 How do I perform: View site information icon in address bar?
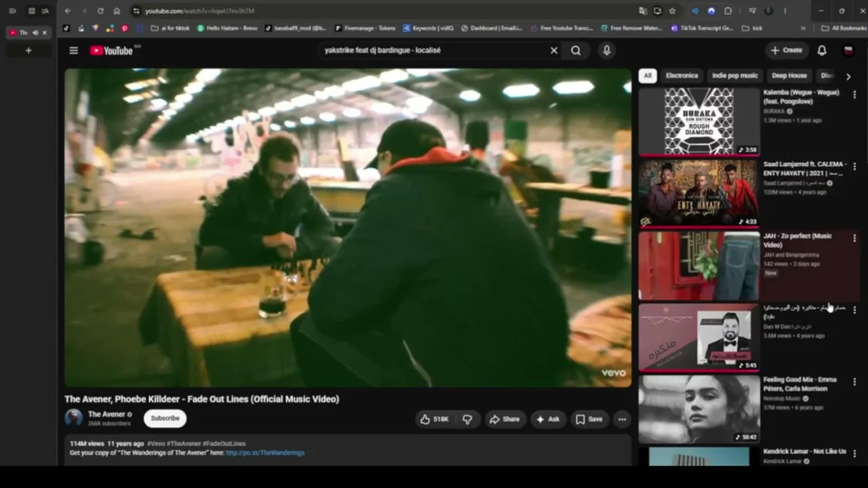(x=136, y=11)
